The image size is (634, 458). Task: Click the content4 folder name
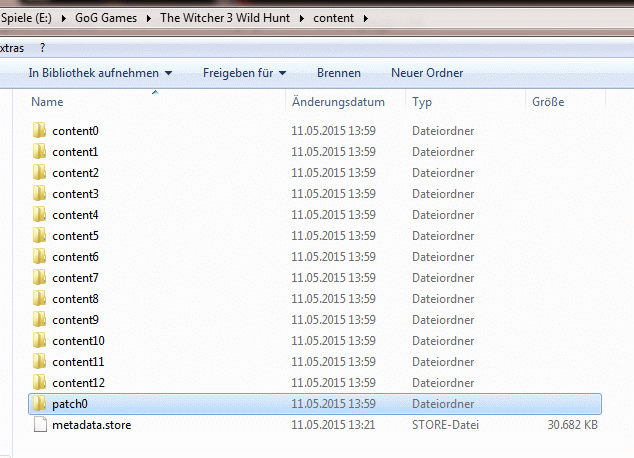(75, 215)
